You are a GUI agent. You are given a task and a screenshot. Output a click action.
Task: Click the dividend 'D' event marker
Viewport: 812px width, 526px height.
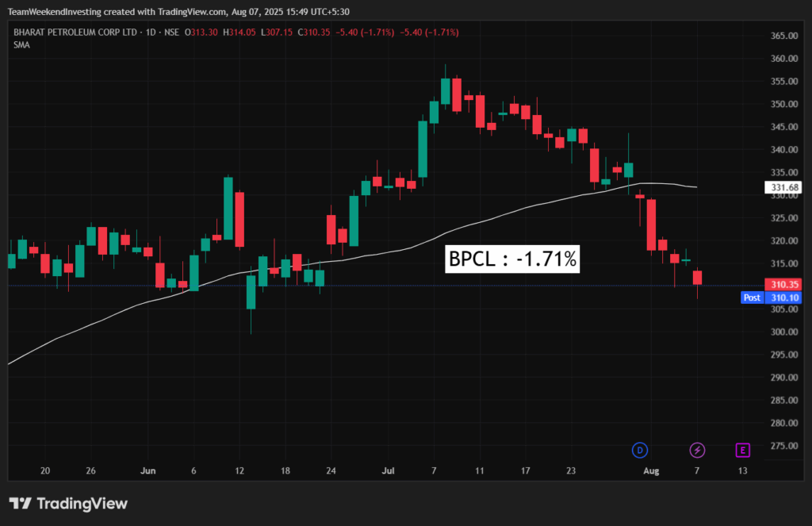(640, 450)
